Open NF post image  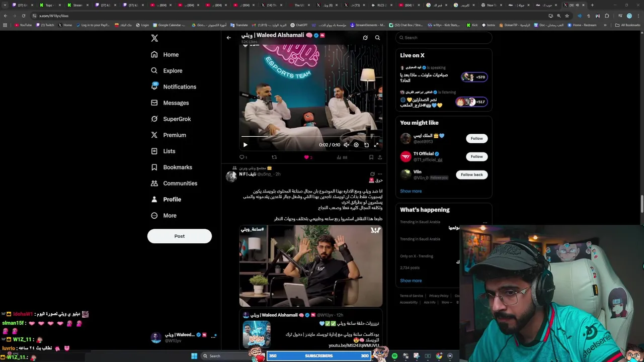pyautogui.click(x=311, y=266)
